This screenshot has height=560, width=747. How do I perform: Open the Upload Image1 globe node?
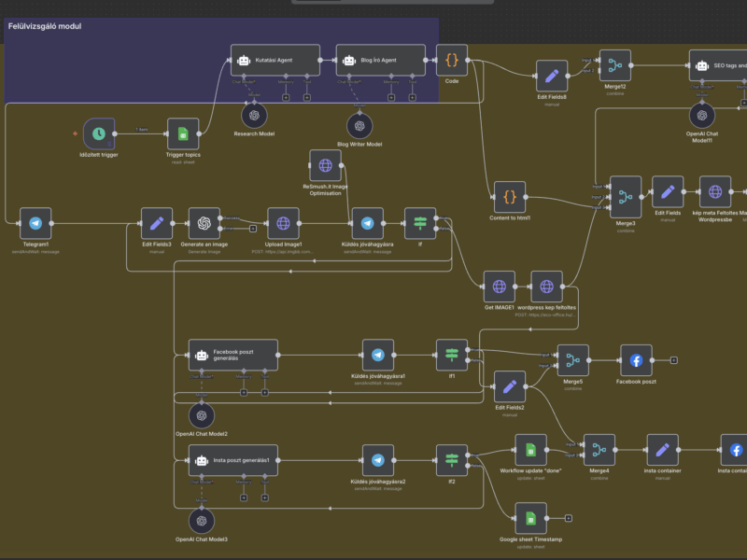point(284,223)
